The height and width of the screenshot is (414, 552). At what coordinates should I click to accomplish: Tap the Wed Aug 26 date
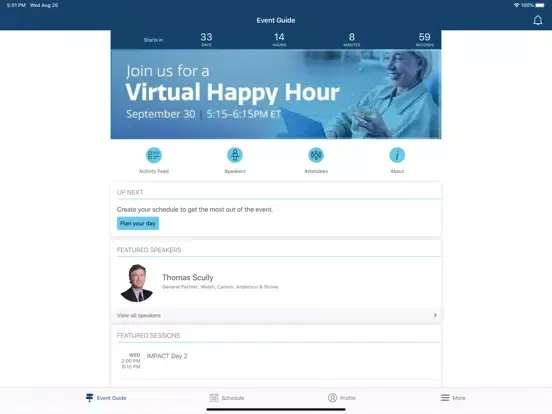point(44,5)
